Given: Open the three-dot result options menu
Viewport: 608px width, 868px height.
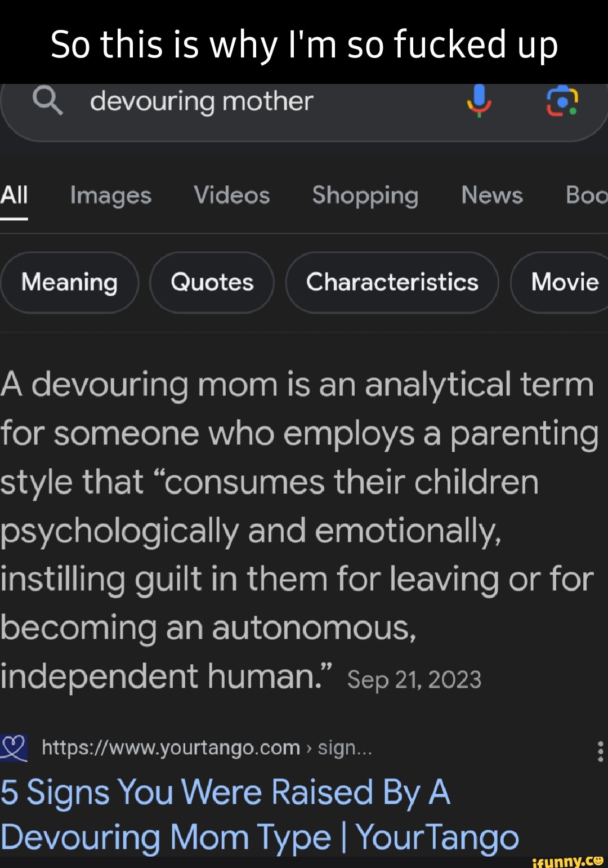Looking at the screenshot, I should 600,751.
